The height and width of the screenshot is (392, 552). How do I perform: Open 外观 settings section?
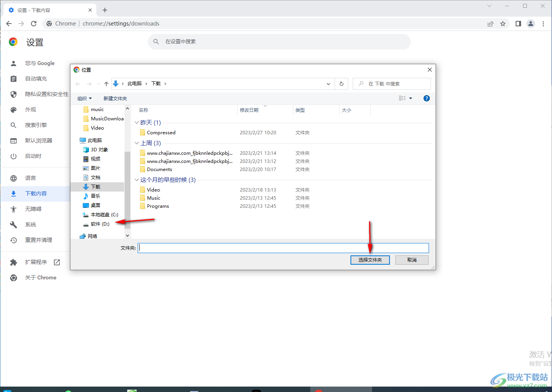point(31,110)
